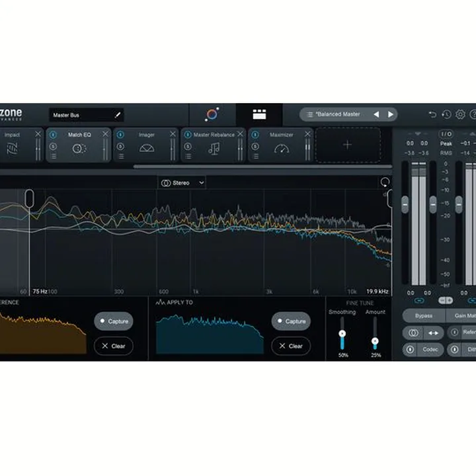
Task: Click the stereo overlapping-circles icon button
Action: (413, 333)
